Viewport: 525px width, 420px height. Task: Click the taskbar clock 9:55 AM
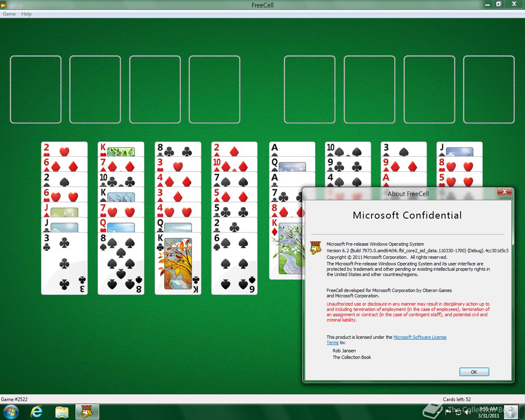coord(488,412)
